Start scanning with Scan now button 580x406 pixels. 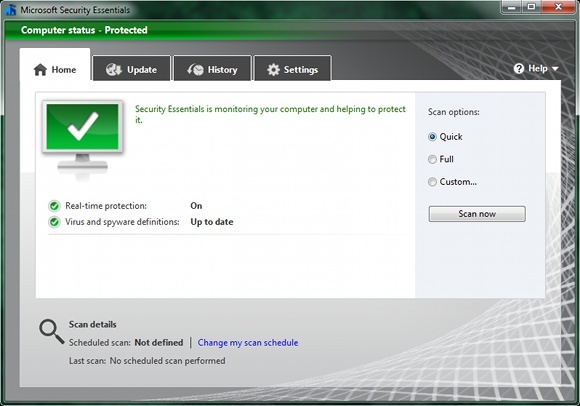(x=477, y=214)
